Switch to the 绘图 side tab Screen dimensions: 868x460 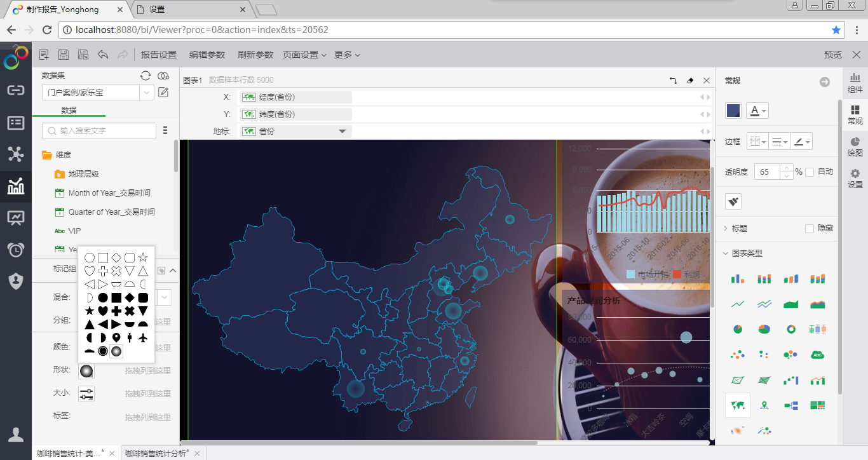[855, 146]
